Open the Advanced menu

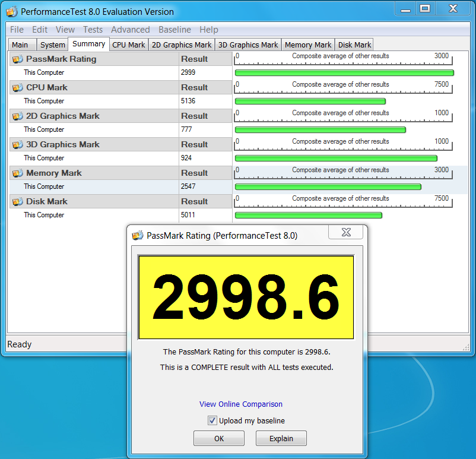(x=130, y=30)
